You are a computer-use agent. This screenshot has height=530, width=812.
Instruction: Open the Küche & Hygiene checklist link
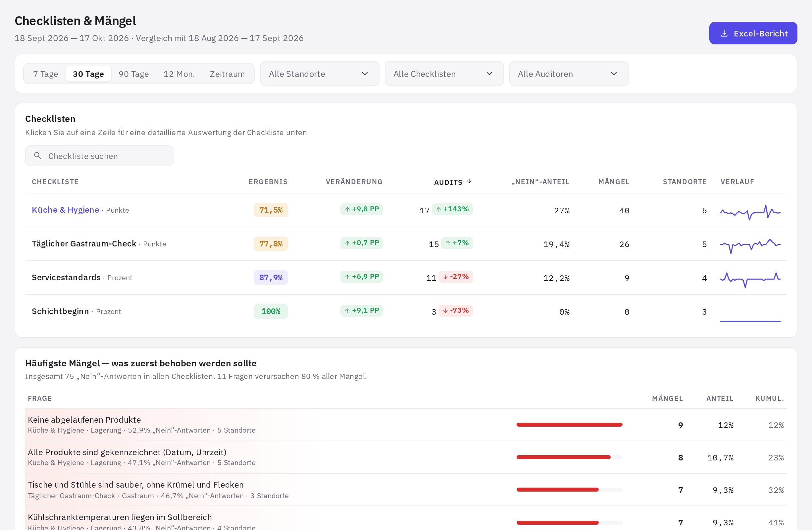66,210
